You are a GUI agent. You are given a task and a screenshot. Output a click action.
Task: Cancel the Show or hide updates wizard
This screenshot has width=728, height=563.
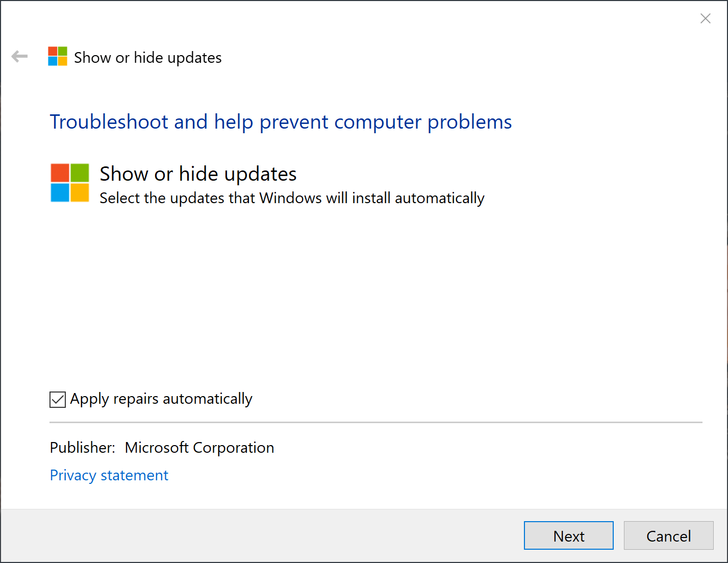coord(668,535)
